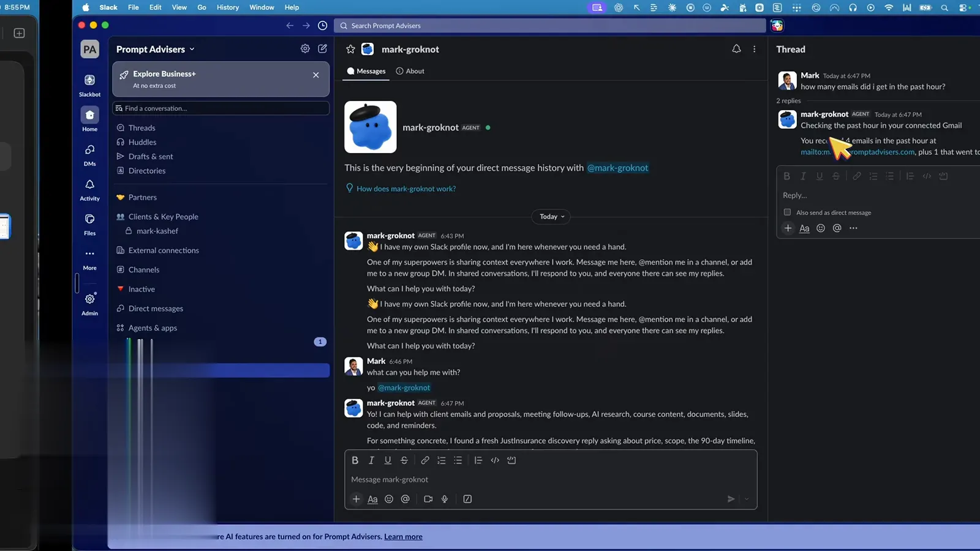The width and height of the screenshot is (980, 551).
Task: Open Threads in the sidebar
Action: [141, 128]
